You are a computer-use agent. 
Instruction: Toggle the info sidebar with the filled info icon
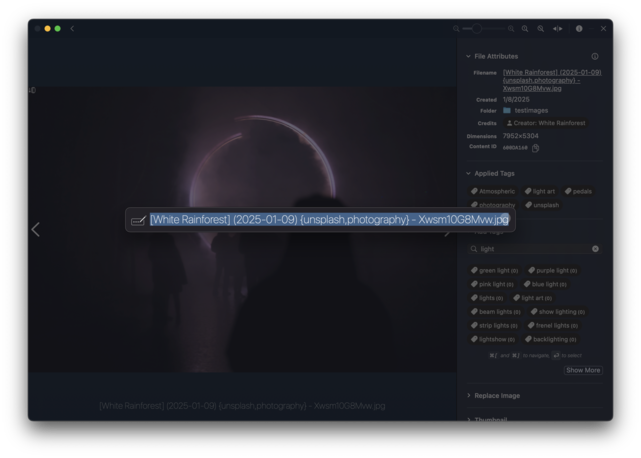[x=579, y=29]
